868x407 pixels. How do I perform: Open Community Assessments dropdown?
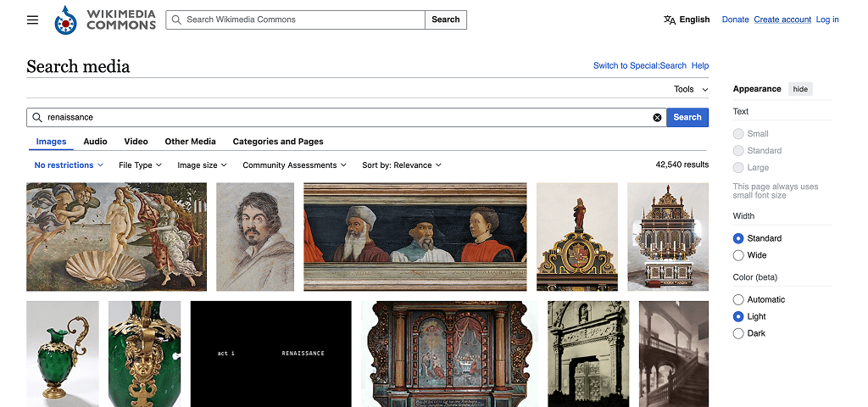pos(294,165)
